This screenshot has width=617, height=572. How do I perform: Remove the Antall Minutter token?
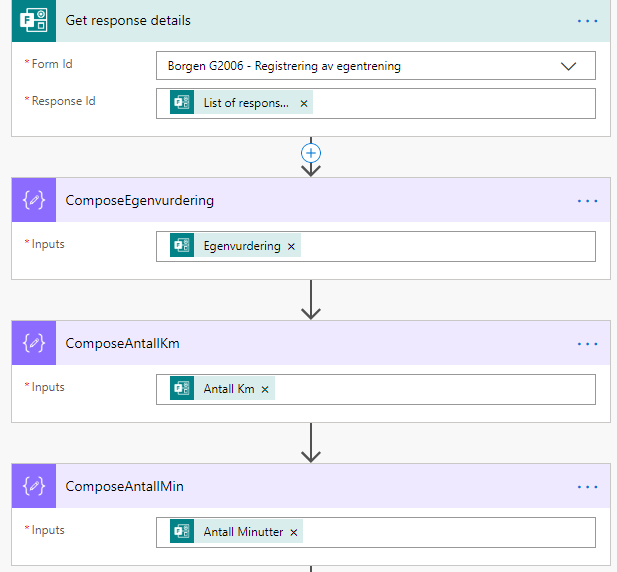(294, 532)
